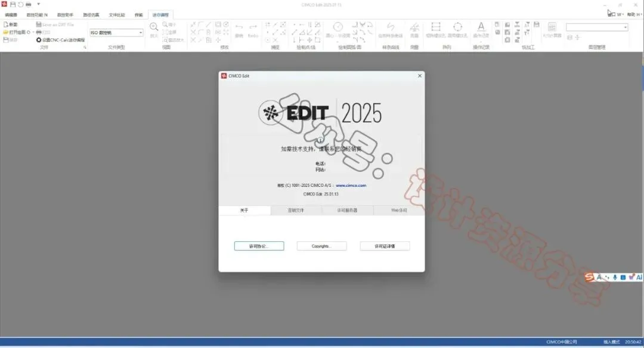The height and width of the screenshot is (348, 644).
Task: Click the 圆心-半径圆 circle tool icon
Action: [x=338, y=27]
